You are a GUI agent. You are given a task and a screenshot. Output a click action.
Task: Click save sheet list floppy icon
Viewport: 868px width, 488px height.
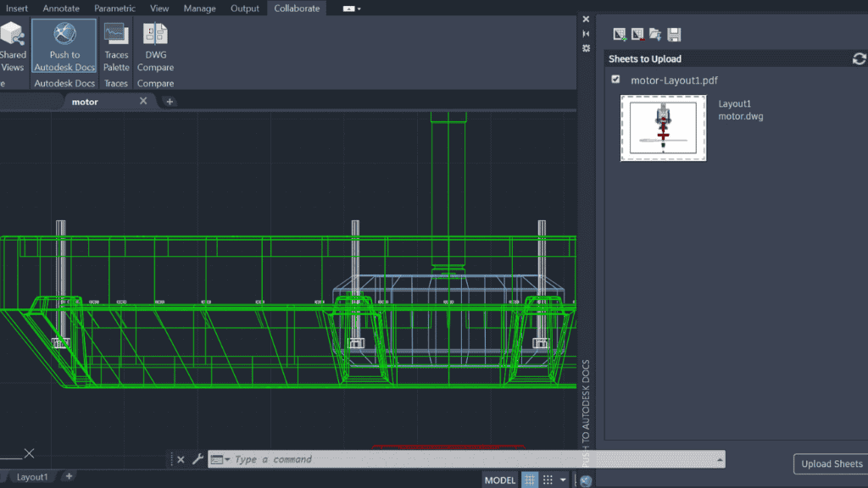[674, 34]
